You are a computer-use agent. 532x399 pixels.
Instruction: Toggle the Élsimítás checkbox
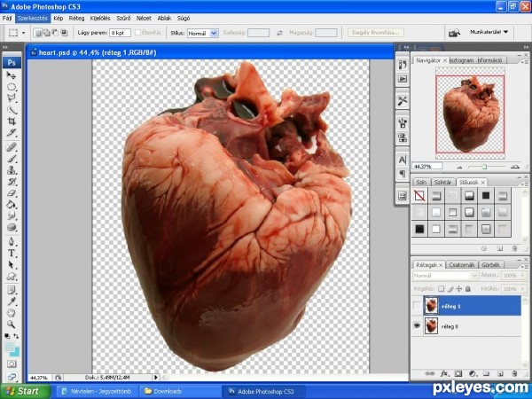tap(137, 33)
